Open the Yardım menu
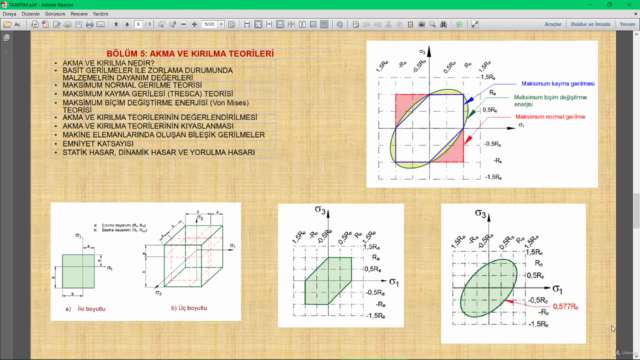 coord(100,14)
